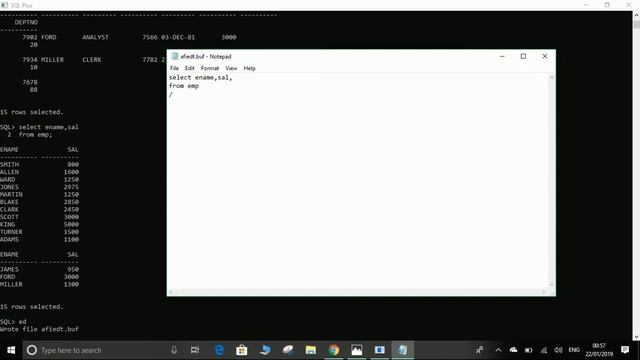Image resolution: width=640 pixels, height=360 pixels.
Task: Click the SQL Plus title bar icon
Action: 4,5
